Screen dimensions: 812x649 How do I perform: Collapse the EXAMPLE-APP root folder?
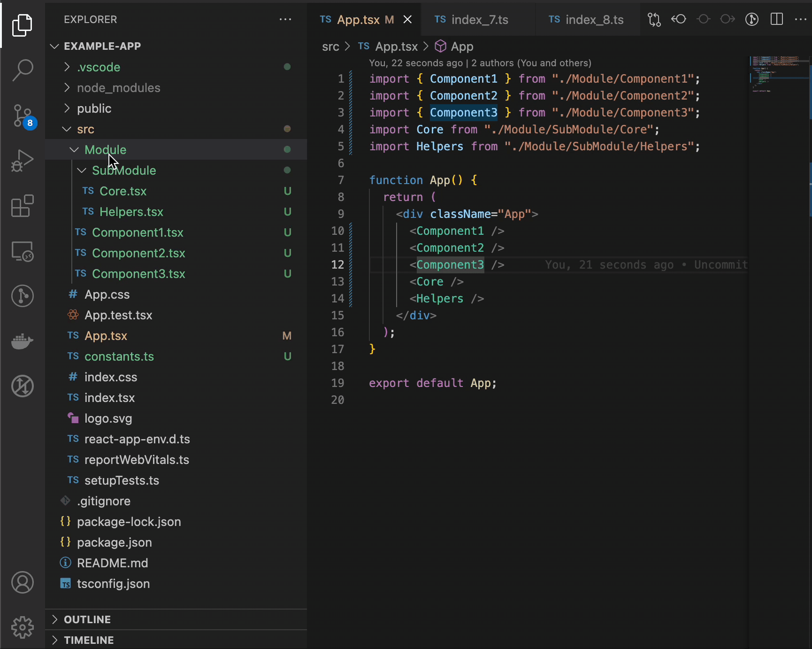pos(54,46)
